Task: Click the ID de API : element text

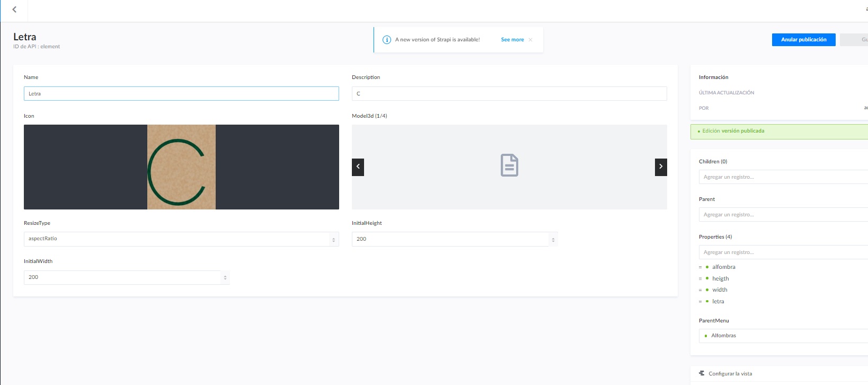Action: tap(37, 47)
